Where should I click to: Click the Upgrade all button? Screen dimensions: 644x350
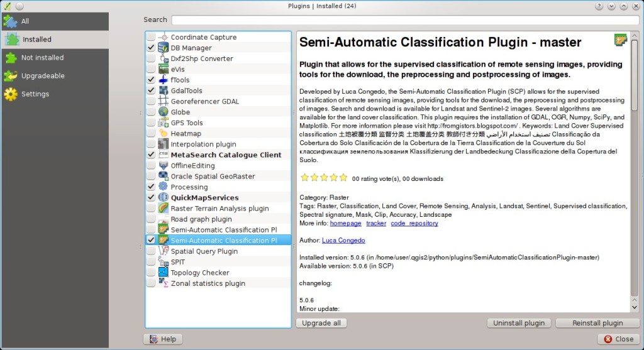pyautogui.click(x=321, y=323)
